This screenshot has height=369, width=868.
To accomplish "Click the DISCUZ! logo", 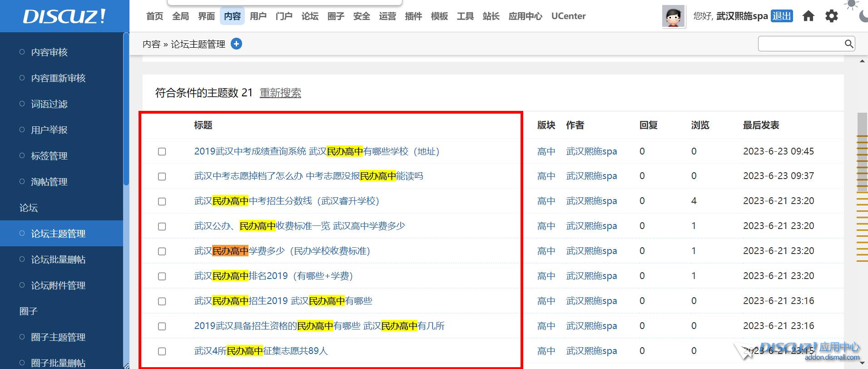I will point(64,16).
